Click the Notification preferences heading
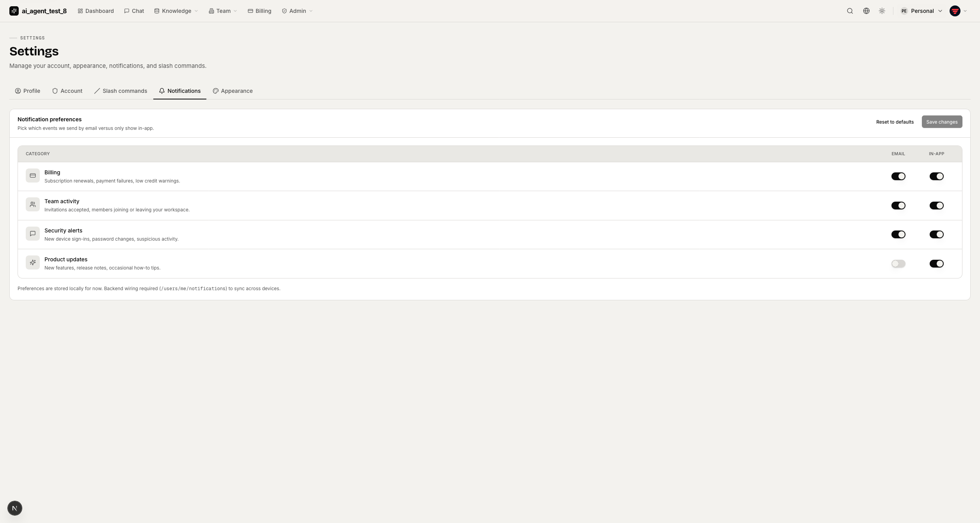The width and height of the screenshot is (980, 523). tap(50, 119)
